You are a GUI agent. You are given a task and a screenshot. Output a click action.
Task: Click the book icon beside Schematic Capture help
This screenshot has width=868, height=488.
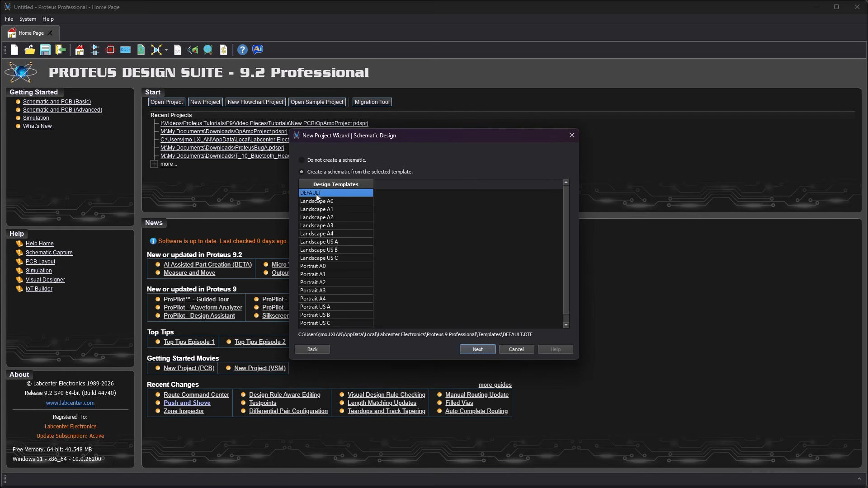19,253
